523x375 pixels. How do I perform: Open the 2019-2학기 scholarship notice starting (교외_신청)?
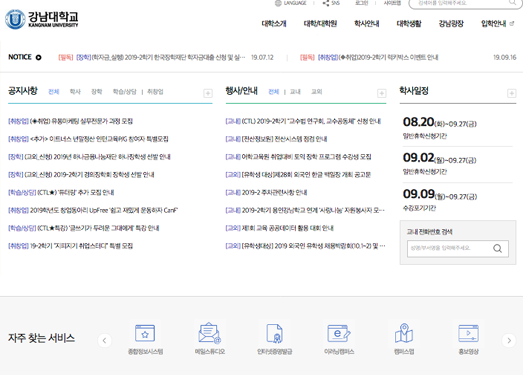coord(81,174)
